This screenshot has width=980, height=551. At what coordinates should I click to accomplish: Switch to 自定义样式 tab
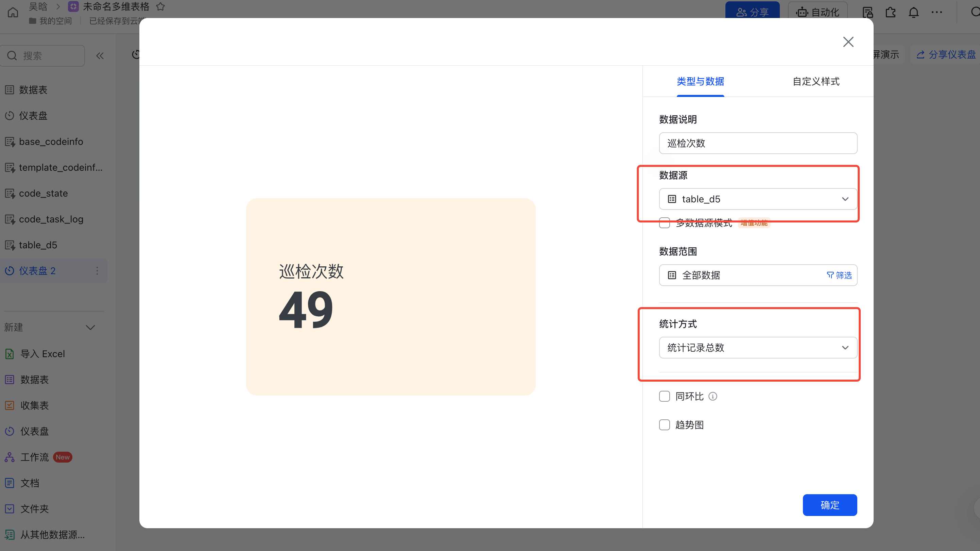(x=816, y=82)
